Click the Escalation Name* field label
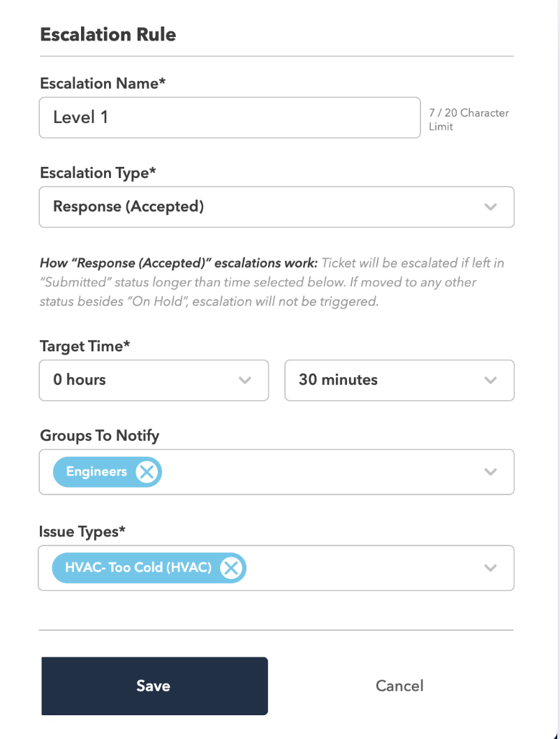 click(103, 83)
